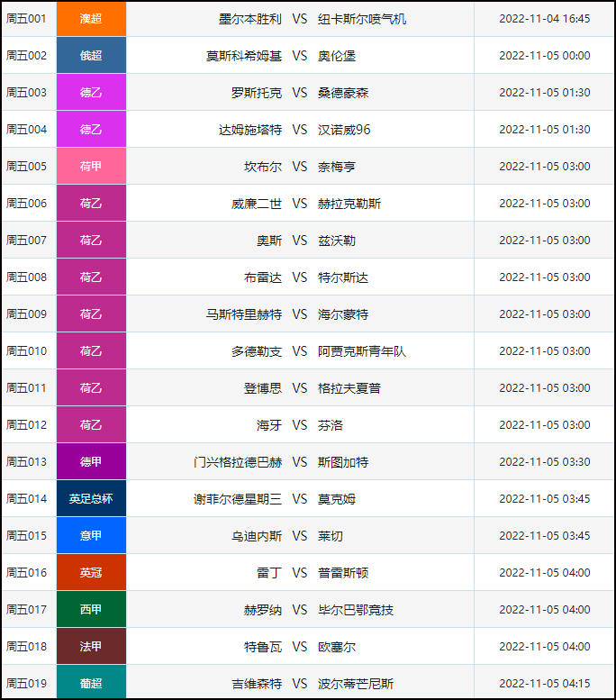Select team 桑德豪森

click(x=343, y=93)
